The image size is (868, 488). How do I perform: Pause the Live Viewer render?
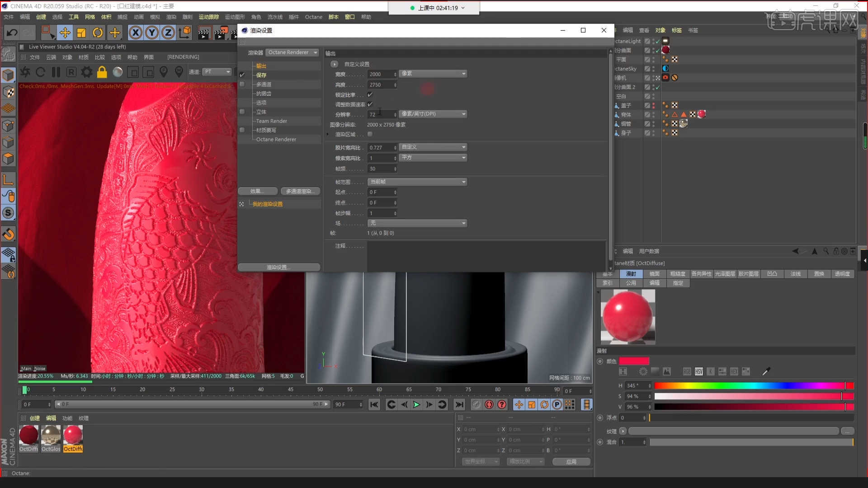pos(56,72)
